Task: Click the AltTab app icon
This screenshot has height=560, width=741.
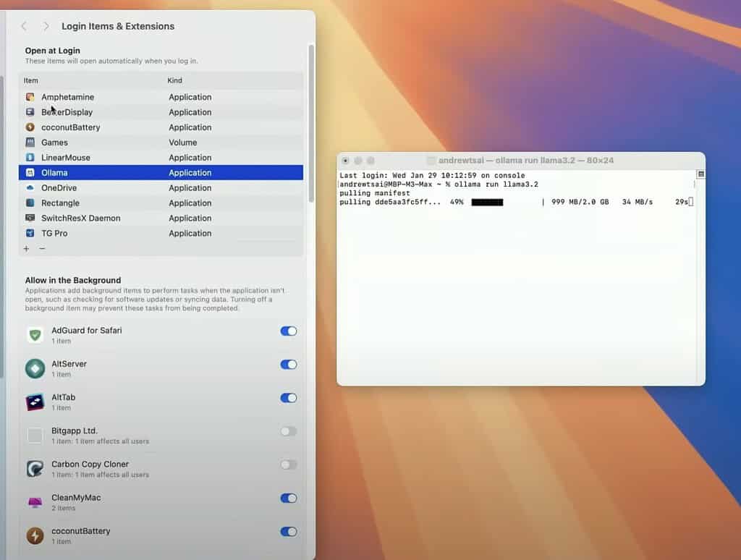Action: pos(35,398)
